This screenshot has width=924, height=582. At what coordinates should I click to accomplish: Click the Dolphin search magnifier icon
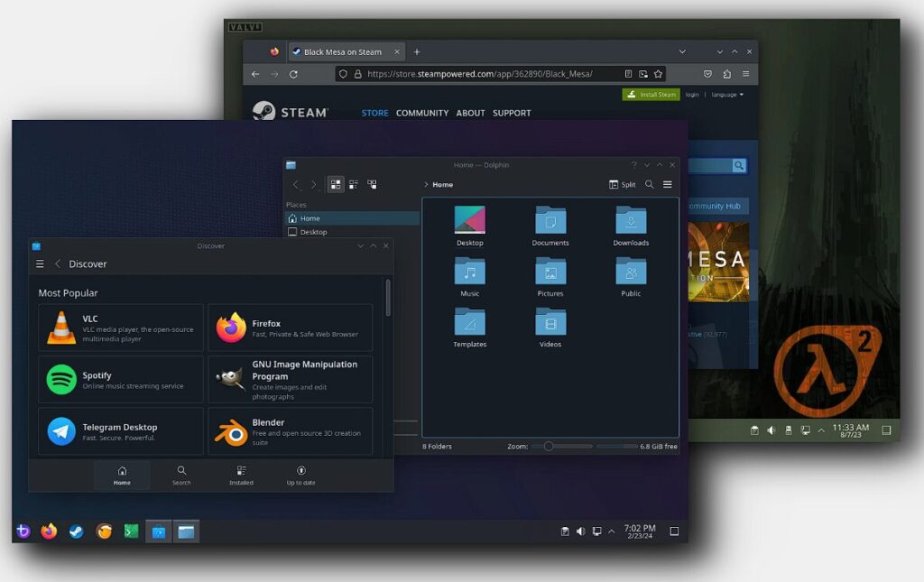[649, 184]
